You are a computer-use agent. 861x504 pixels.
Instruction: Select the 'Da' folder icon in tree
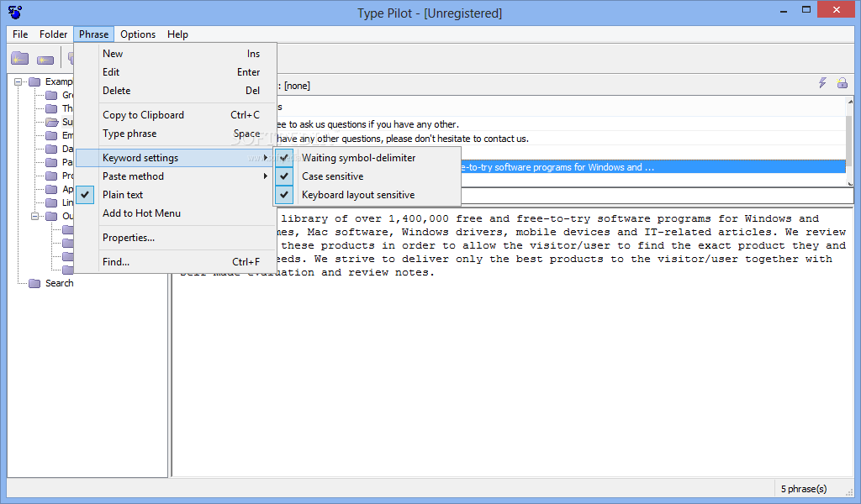[x=51, y=149]
